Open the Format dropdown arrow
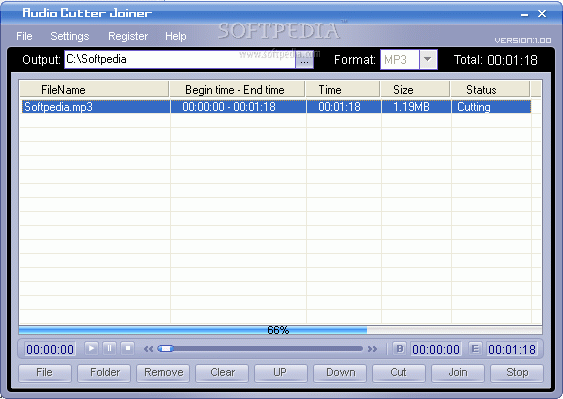The height and width of the screenshot is (399, 563). pyautogui.click(x=428, y=59)
